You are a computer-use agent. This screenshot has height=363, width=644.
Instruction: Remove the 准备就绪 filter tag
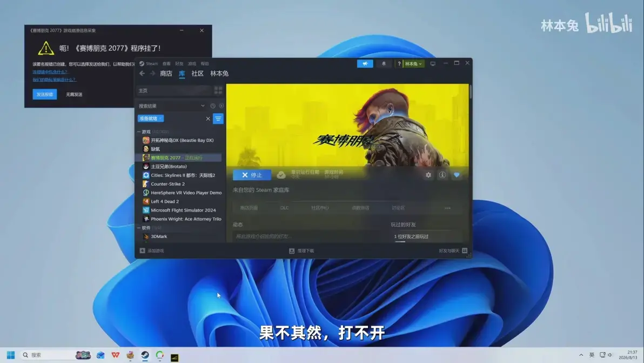click(160, 118)
